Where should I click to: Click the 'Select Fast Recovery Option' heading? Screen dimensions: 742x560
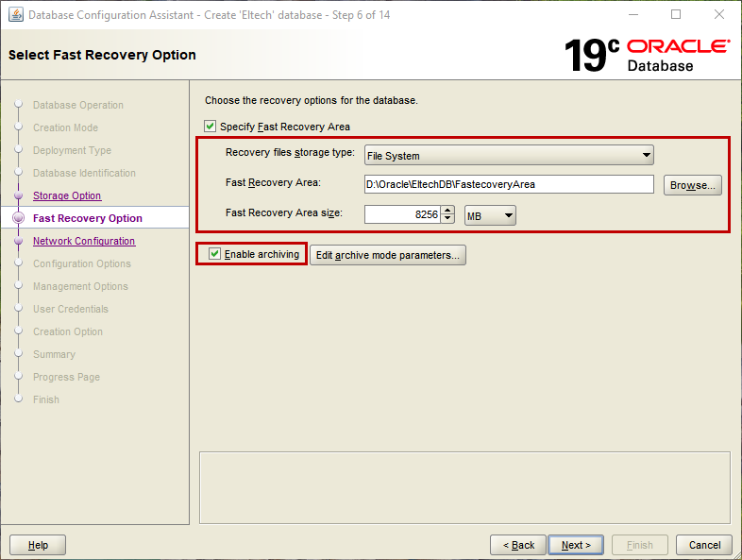click(102, 55)
